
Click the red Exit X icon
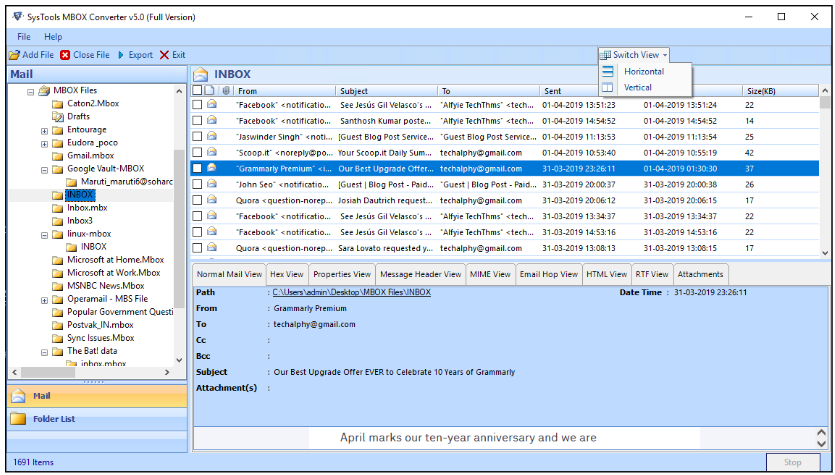[x=165, y=55]
